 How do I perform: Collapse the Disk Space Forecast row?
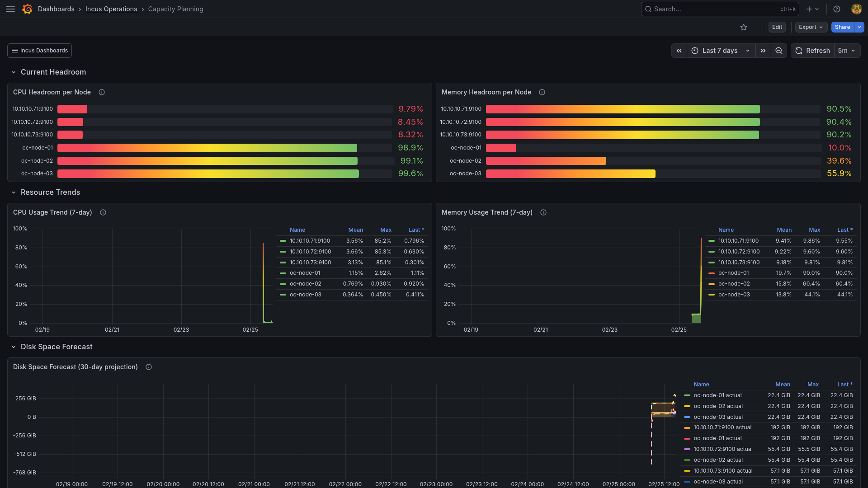click(14, 347)
